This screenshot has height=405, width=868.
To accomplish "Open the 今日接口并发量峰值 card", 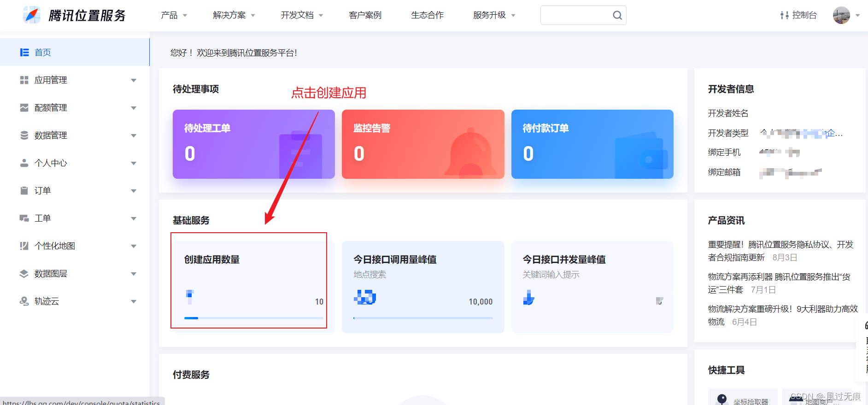I will pos(592,287).
